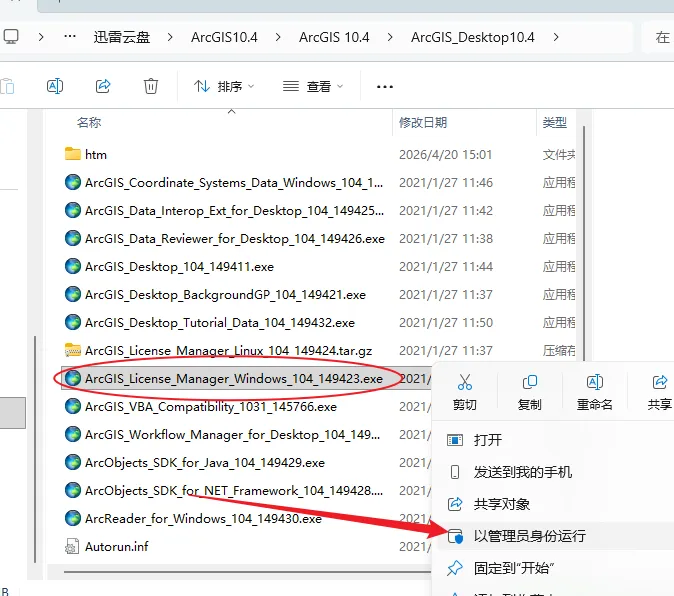Click the navigation pane vertical scrollbar

tap(35, 449)
